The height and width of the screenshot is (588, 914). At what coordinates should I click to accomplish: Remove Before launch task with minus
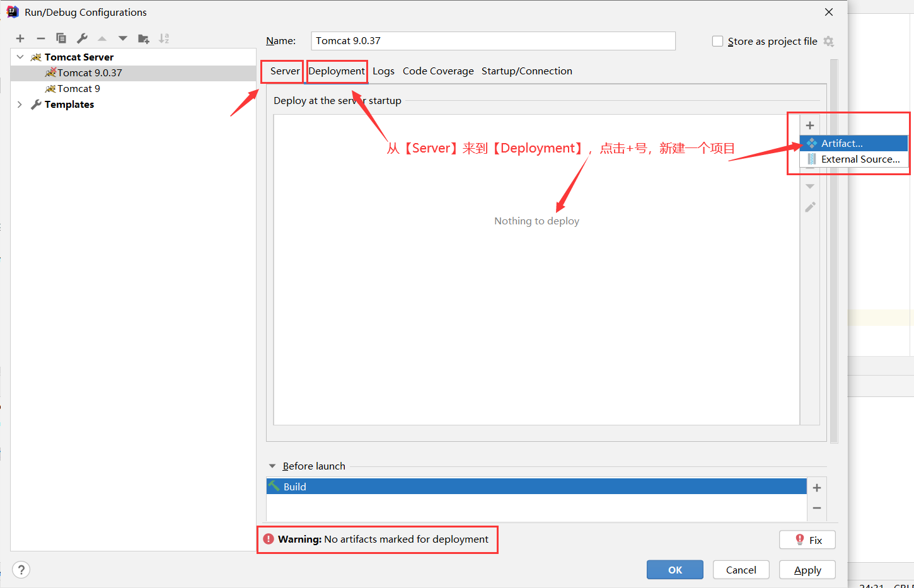(x=817, y=508)
